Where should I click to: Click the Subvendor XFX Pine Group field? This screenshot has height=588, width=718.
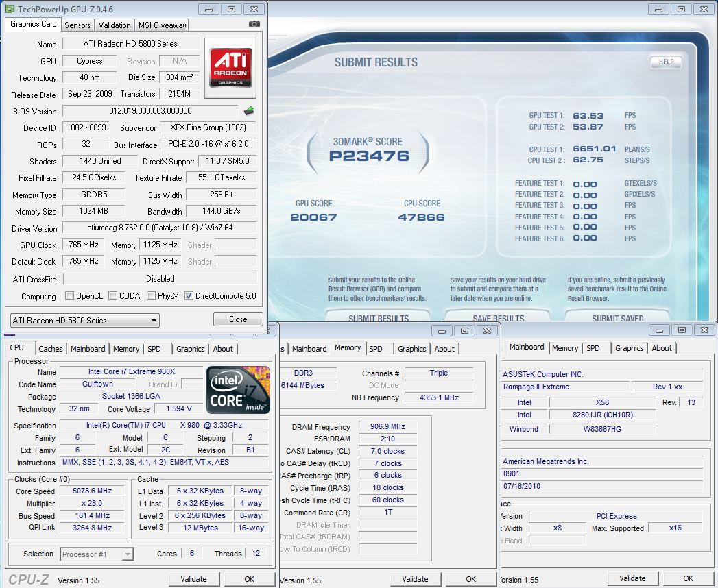[208, 127]
